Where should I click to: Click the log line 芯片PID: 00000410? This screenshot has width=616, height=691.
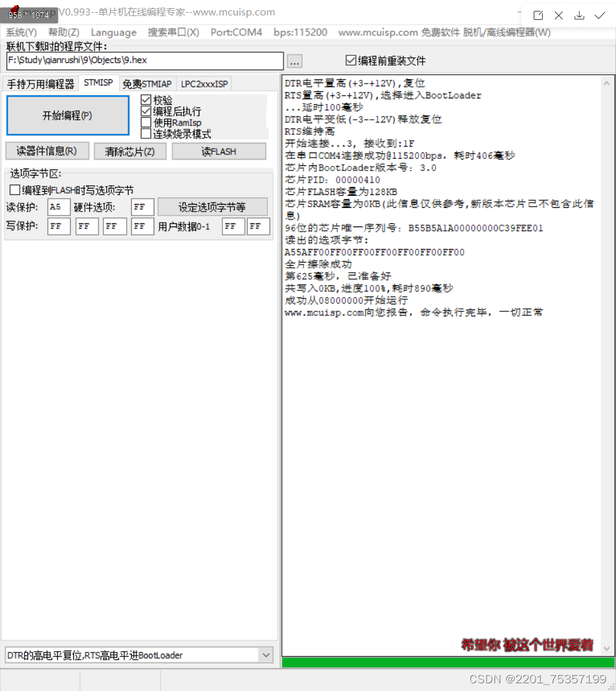coord(332,180)
